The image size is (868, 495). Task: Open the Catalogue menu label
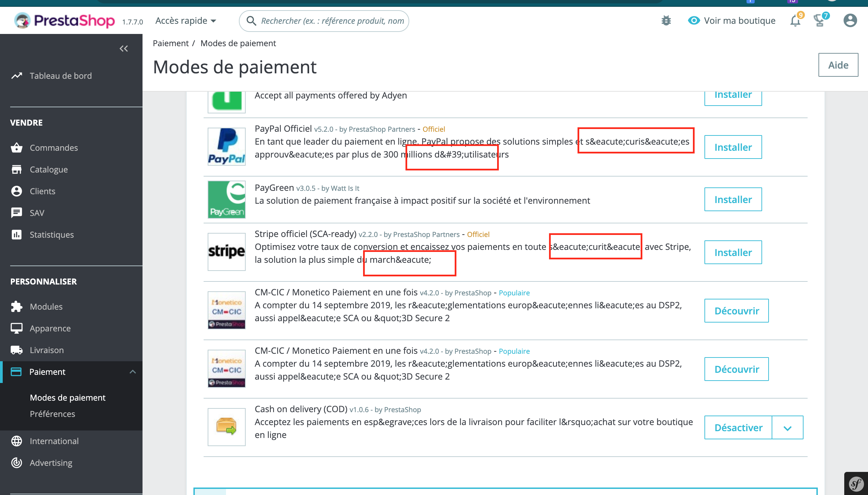pos(49,169)
